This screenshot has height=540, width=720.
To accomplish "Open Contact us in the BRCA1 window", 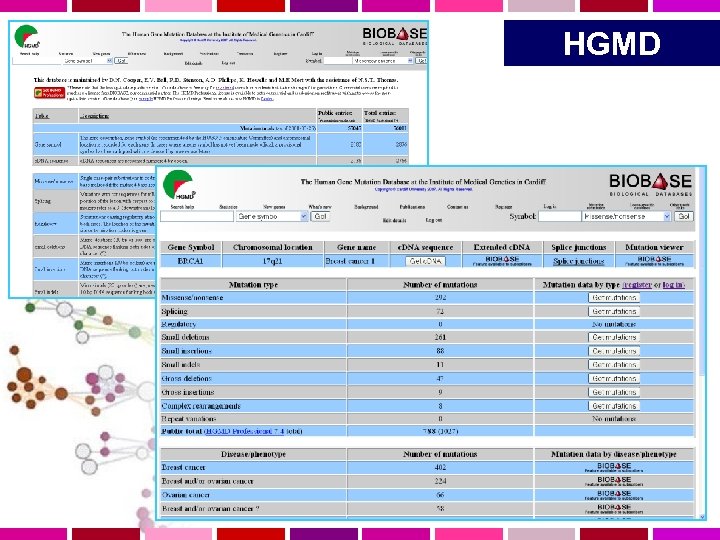I will tap(457, 207).
